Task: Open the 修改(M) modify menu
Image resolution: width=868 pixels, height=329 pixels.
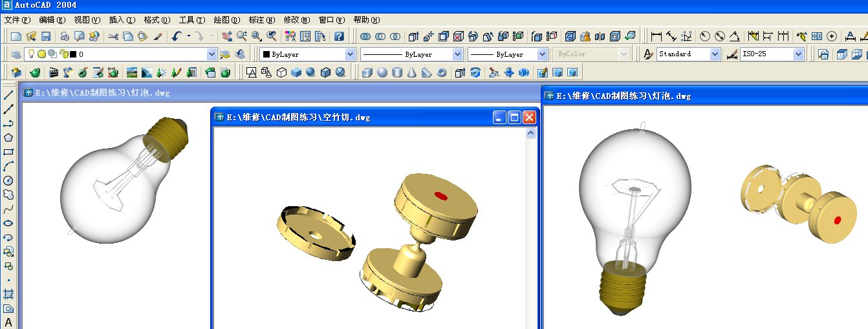Action: coord(297,20)
